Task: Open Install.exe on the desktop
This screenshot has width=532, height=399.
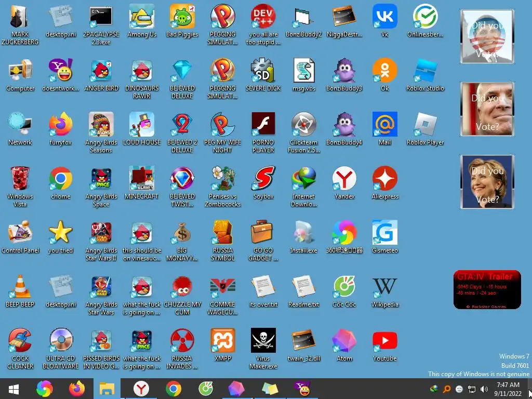Action: 303,237
